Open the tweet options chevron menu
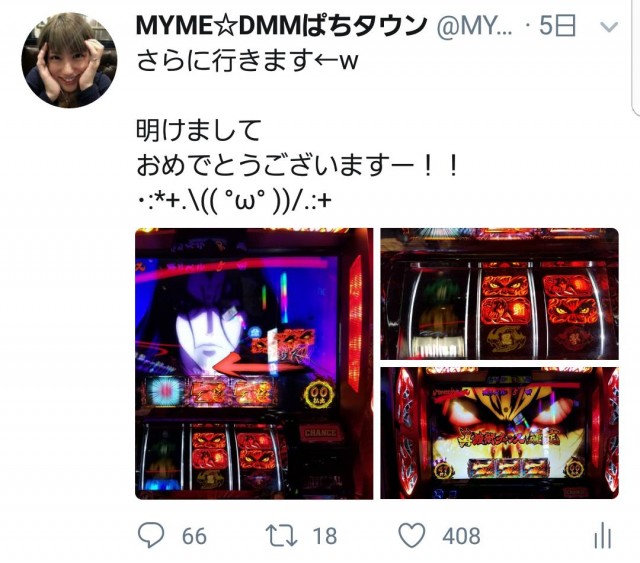 point(609,27)
